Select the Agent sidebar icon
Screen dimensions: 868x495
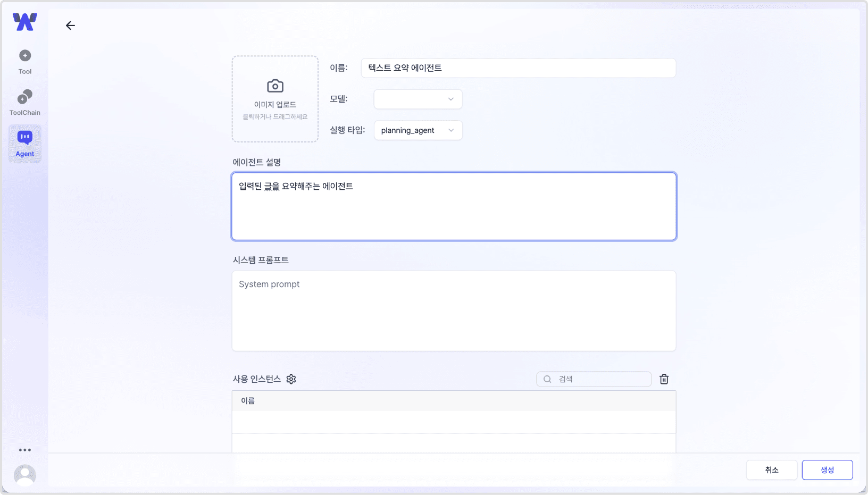tap(24, 143)
